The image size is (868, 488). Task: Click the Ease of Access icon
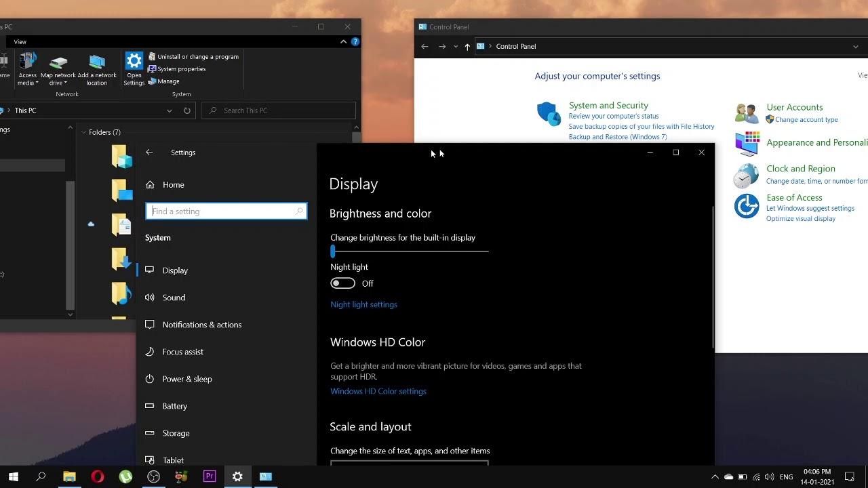click(747, 206)
